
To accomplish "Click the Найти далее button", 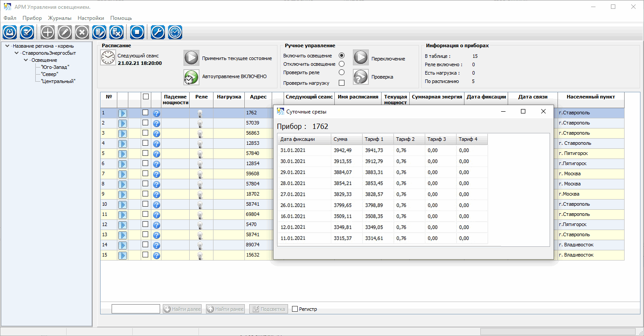I will pos(182,309).
